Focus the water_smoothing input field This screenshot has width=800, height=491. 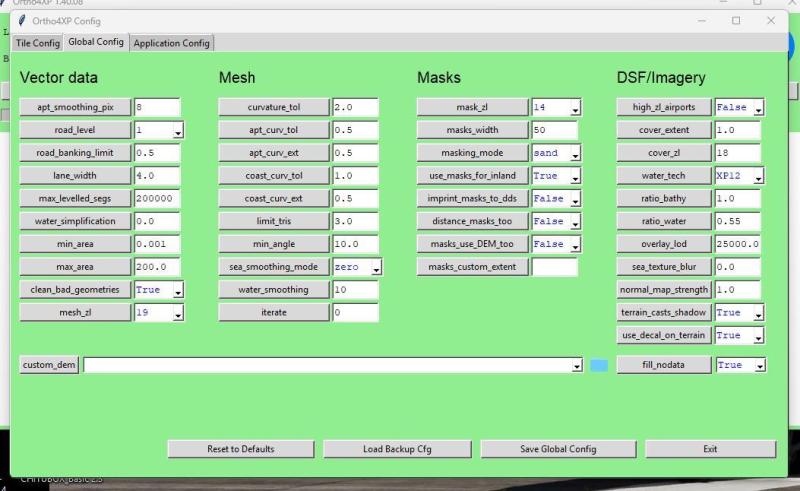pyautogui.click(x=355, y=289)
